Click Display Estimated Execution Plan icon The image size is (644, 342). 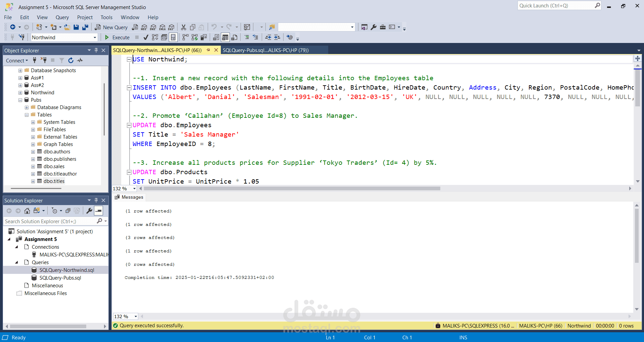pyautogui.click(x=155, y=37)
